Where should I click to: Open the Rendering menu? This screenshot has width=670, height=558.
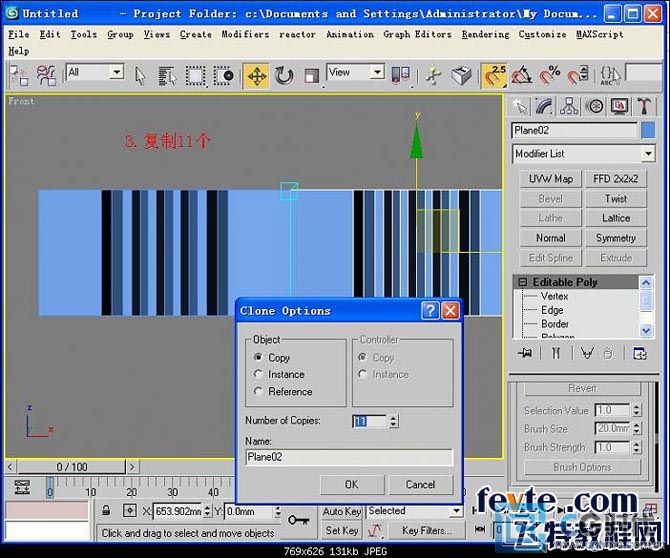(x=485, y=34)
